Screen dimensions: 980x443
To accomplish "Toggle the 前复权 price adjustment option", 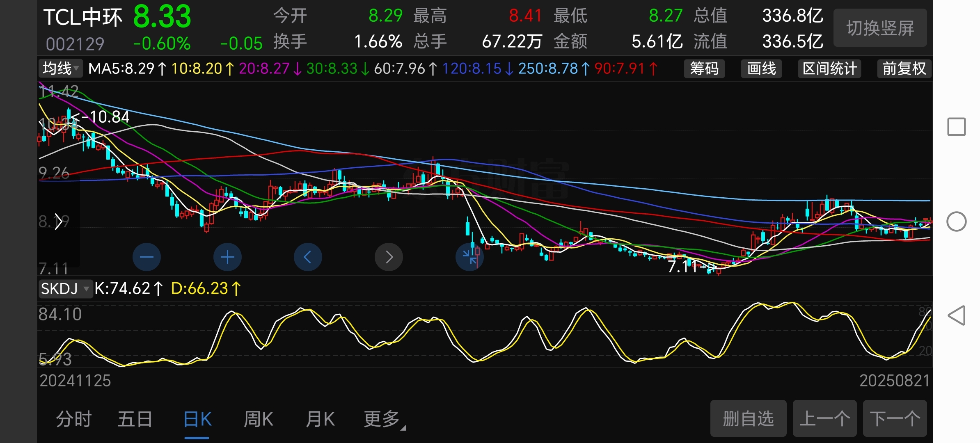I will (904, 69).
